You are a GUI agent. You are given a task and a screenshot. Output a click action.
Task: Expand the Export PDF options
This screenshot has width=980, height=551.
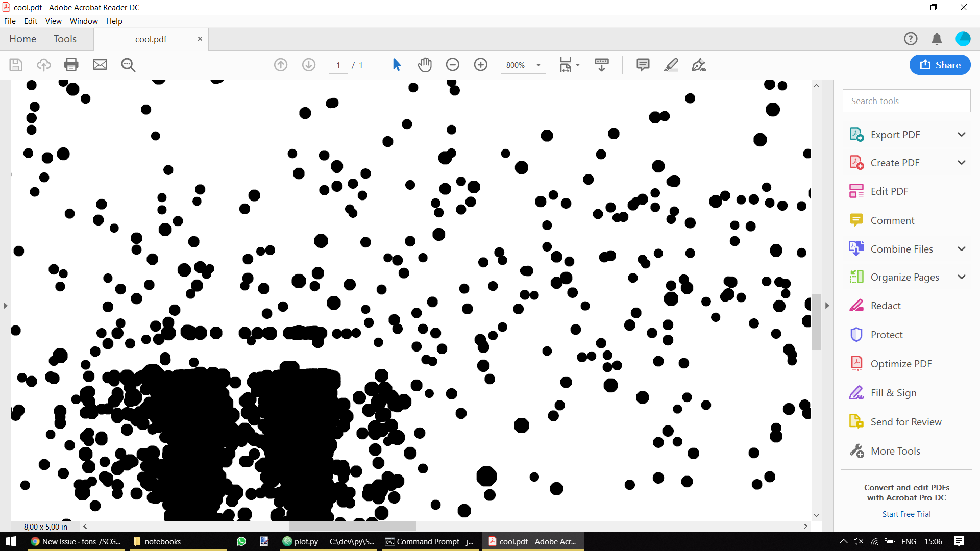tap(962, 134)
